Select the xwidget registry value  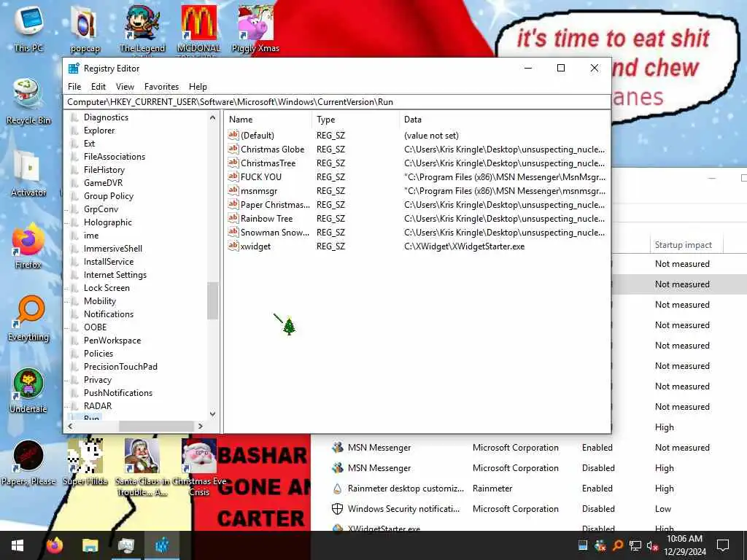tap(255, 246)
